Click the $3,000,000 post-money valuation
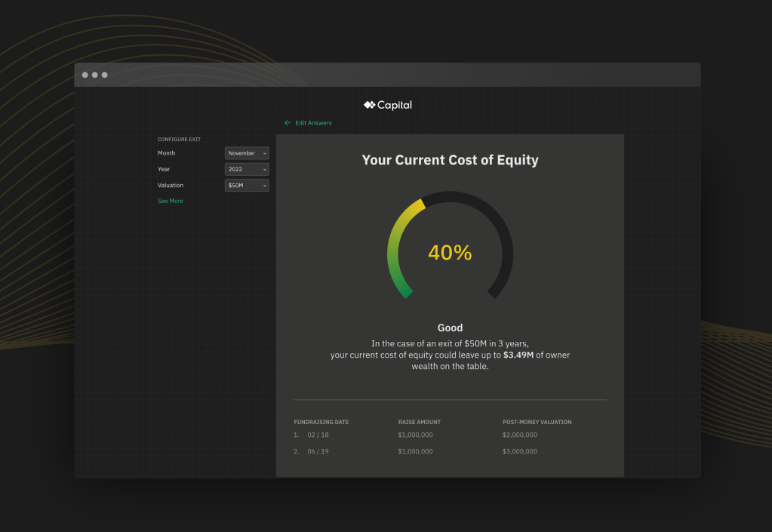Image resolution: width=772 pixels, height=532 pixels. (520, 451)
